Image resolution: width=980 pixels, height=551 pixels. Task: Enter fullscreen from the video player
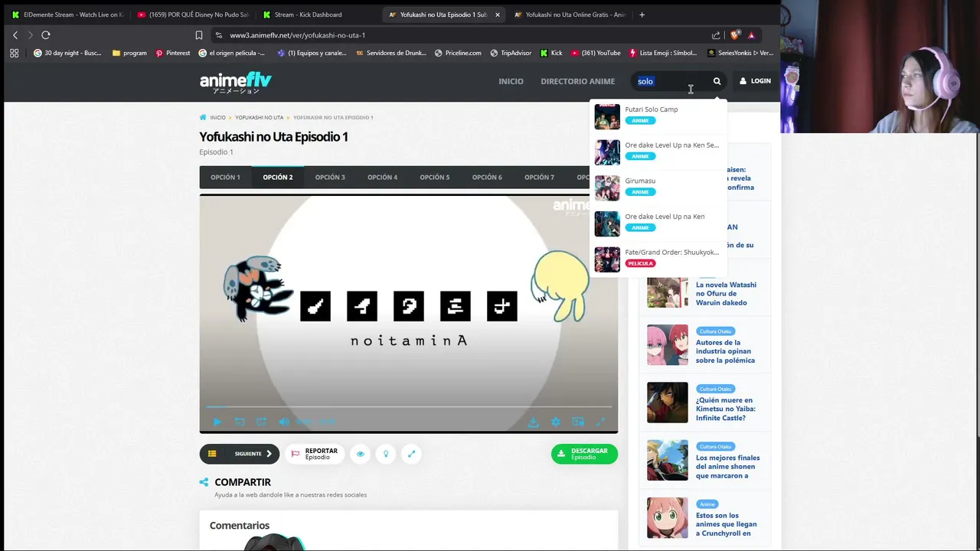click(601, 422)
